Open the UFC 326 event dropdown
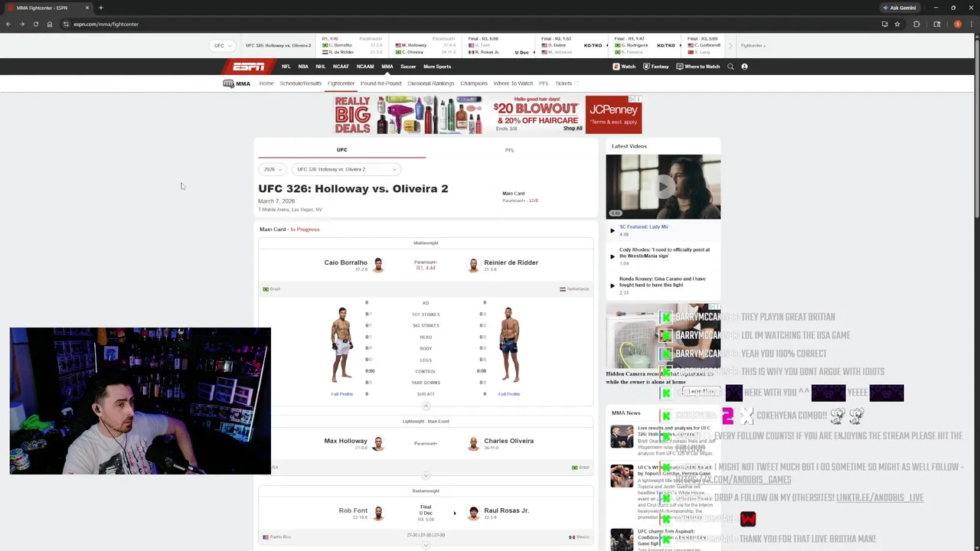The height and width of the screenshot is (551, 980). tap(346, 169)
